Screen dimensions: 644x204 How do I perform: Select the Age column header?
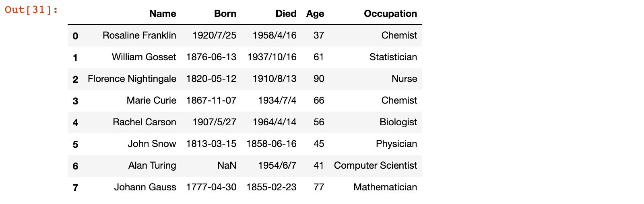(x=315, y=14)
